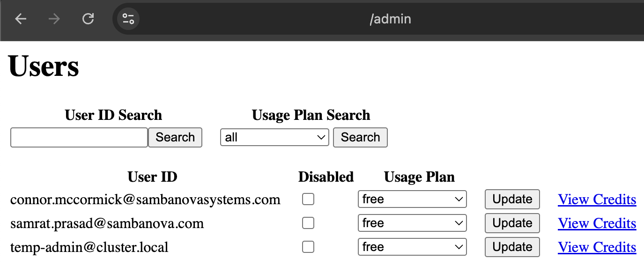Image resolution: width=644 pixels, height=266 pixels.
Task: Open the Usage Plan Search dropdown
Action: (x=274, y=138)
